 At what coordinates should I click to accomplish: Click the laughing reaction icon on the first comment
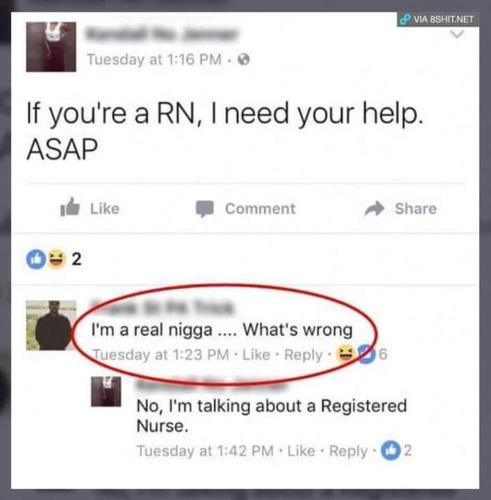tap(345, 354)
